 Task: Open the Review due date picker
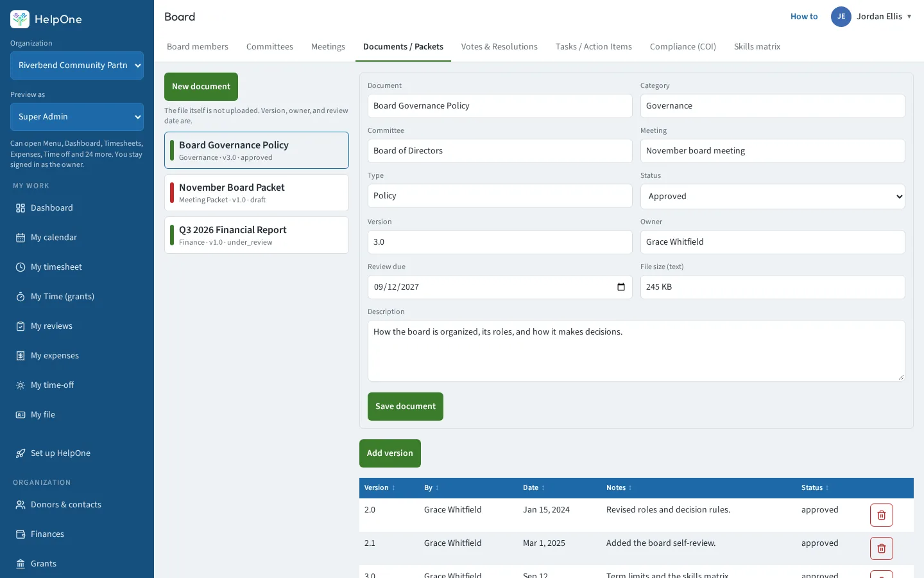click(x=620, y=287)
